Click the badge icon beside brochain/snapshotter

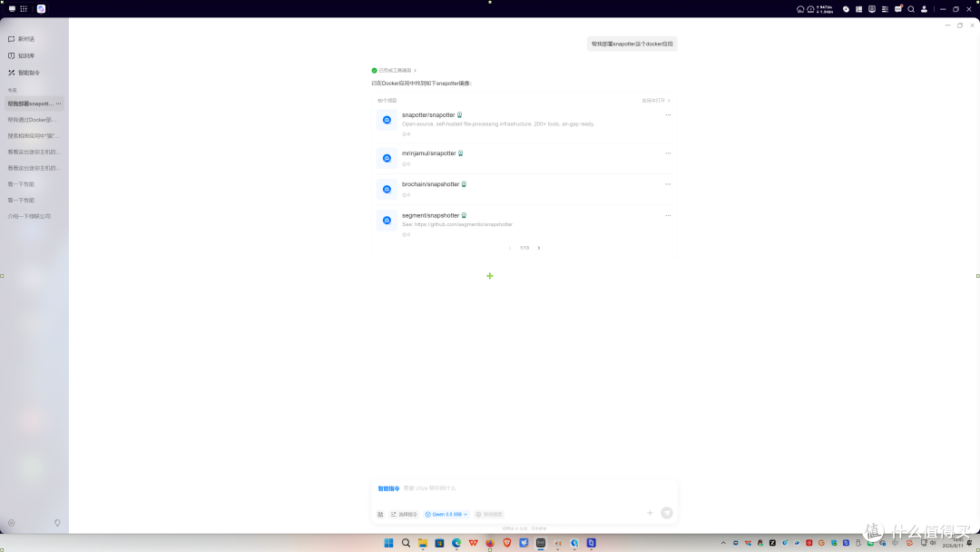(464, 184)
